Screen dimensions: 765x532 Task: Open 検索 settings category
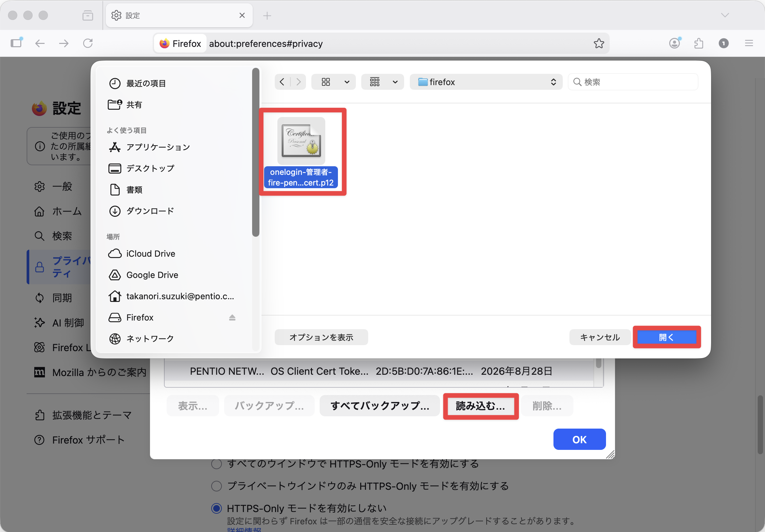click(x=53, y=236)
